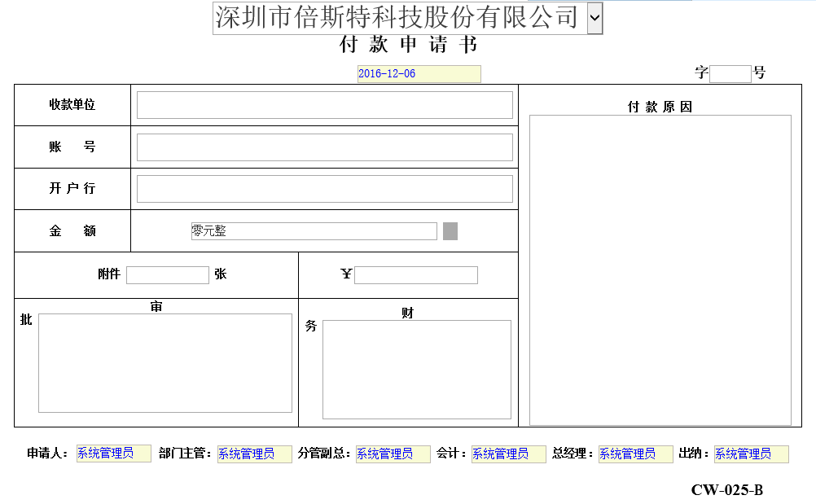Click the 出纳 label text
Screen dimensions: 816x504
click(693, 454)
